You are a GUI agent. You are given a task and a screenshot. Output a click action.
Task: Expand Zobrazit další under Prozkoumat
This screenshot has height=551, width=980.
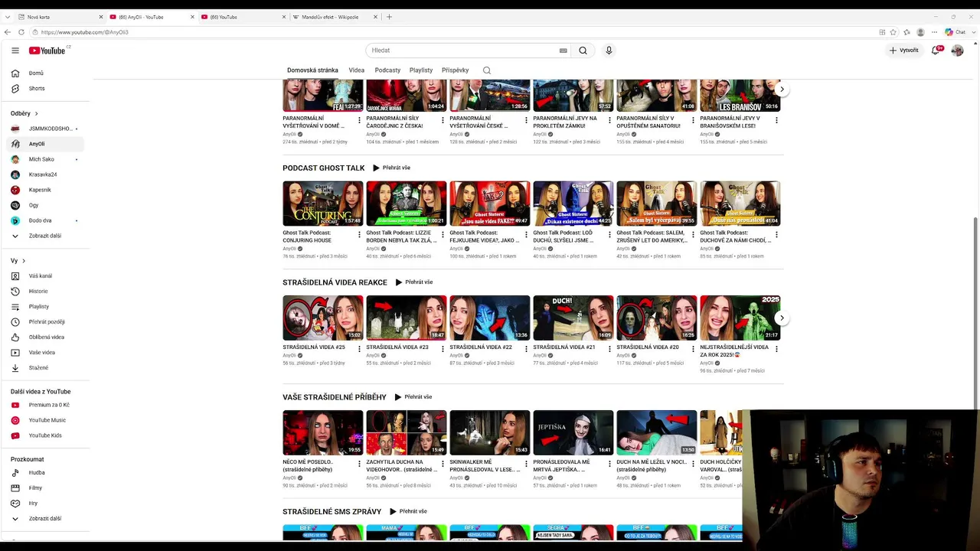(x=46, y=519)
